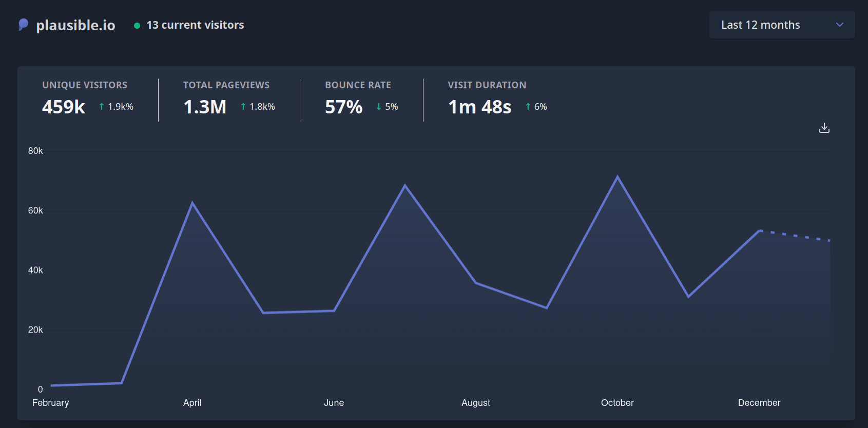Click the 6% increase indicator

tap(536, 107)
